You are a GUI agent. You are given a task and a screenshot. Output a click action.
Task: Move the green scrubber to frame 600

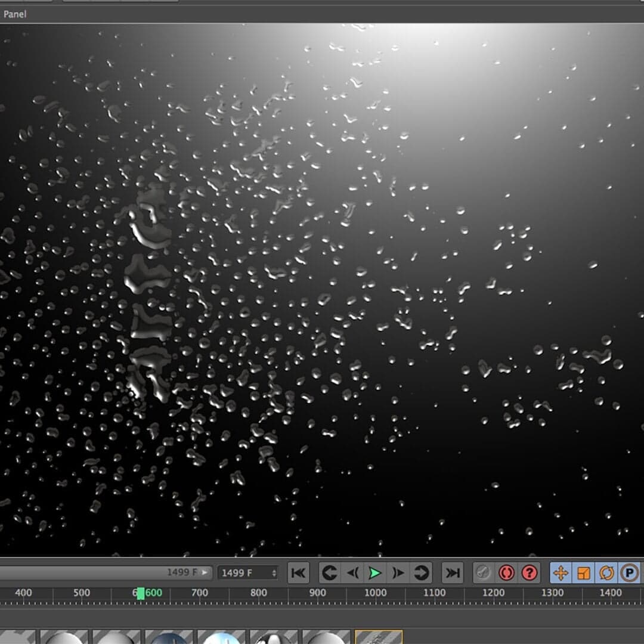[141, 593]
